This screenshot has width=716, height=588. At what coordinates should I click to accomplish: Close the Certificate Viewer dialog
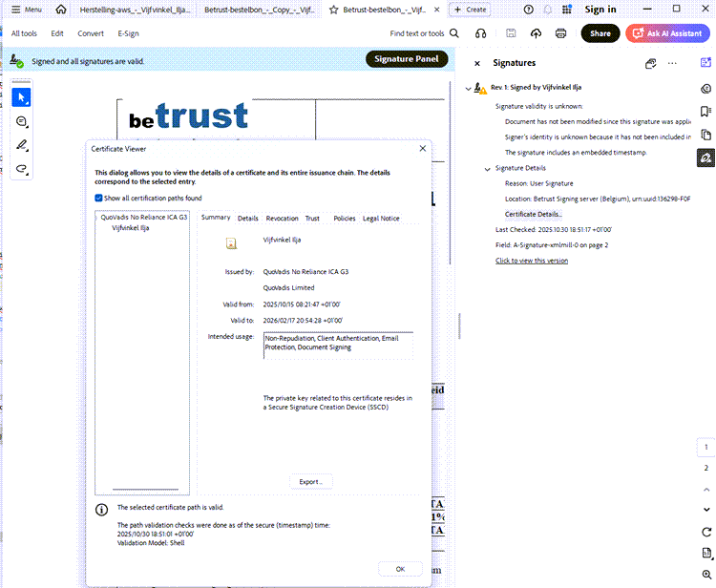422,148
